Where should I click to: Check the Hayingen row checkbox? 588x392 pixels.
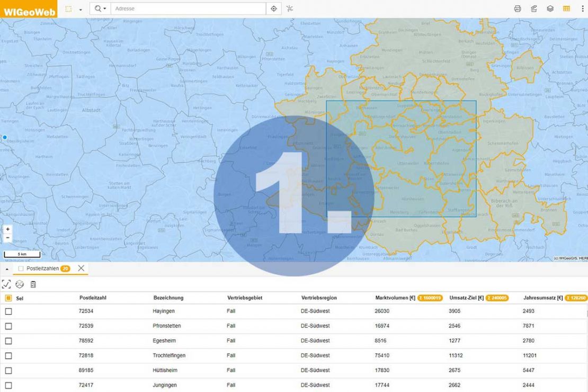tap(8, 311)
